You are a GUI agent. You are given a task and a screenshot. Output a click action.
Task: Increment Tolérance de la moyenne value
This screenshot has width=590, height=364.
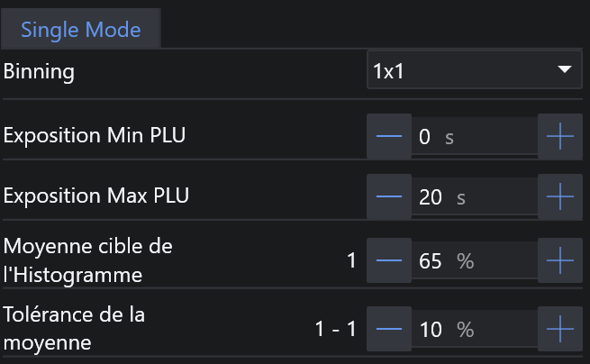coord(560,330)
